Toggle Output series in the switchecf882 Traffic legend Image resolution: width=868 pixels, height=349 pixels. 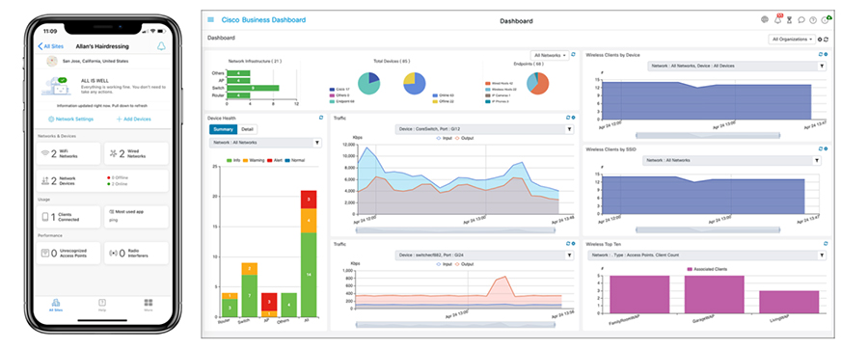tap(465, 264)
